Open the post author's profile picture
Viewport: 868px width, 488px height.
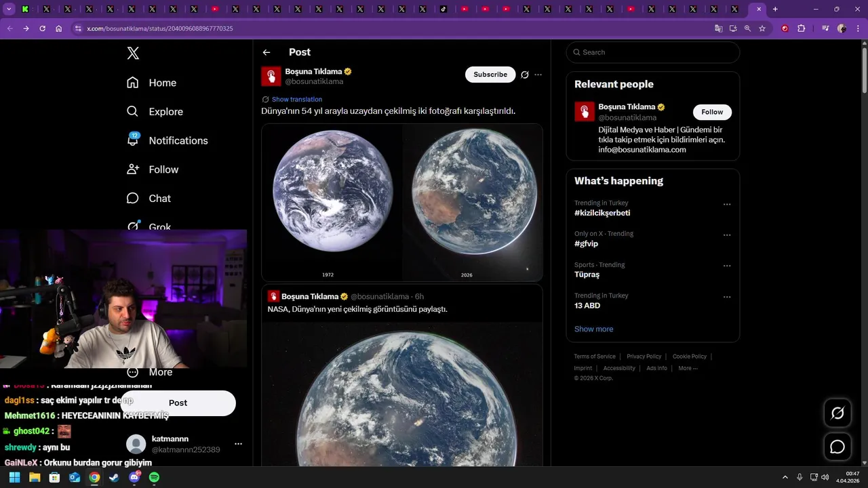271,76
